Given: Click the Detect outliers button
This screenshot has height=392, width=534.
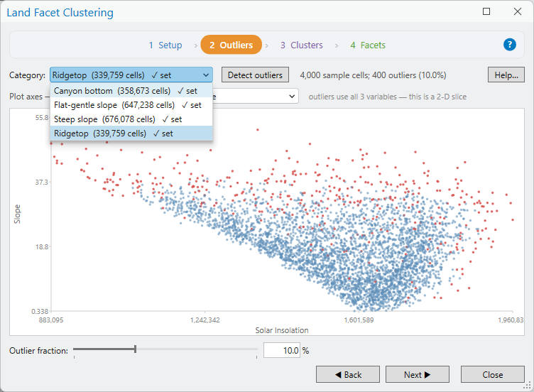Looking at the screenshot, I should pos(255,75).
